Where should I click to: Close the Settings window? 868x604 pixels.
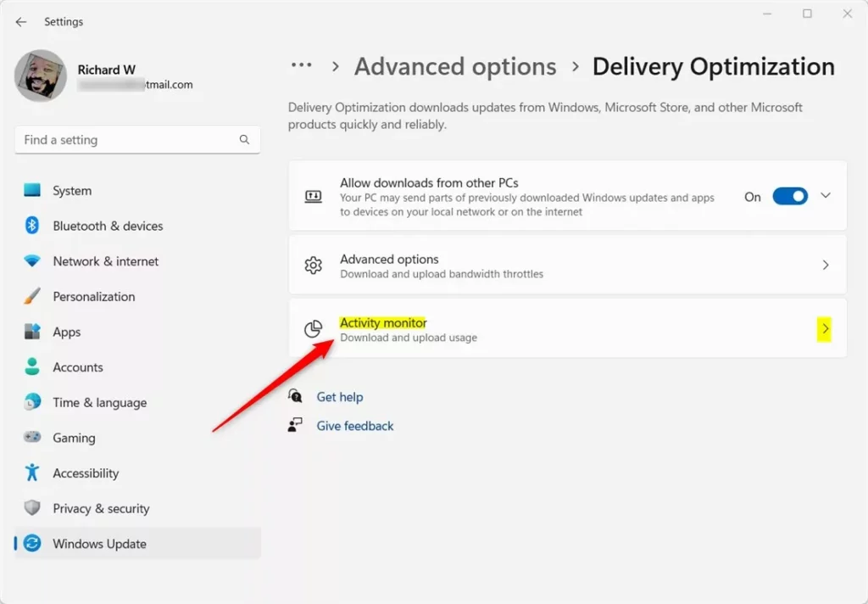[848, 14]
